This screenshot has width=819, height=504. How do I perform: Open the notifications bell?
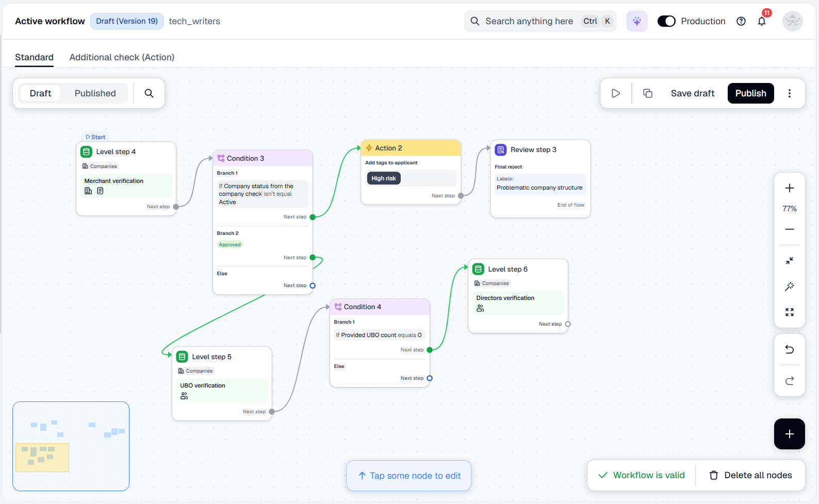pyautogui.click(x=762, y=21)
